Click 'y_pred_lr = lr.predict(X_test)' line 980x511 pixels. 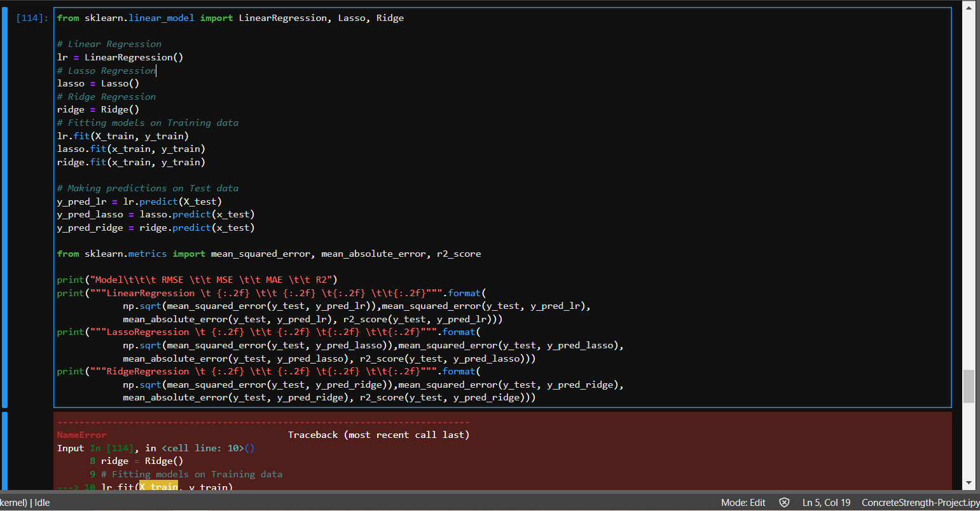pos(139,201)
